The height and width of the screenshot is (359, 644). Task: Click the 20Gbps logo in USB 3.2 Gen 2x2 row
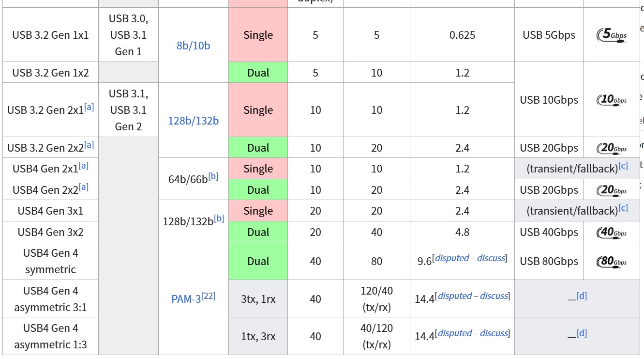612,148
